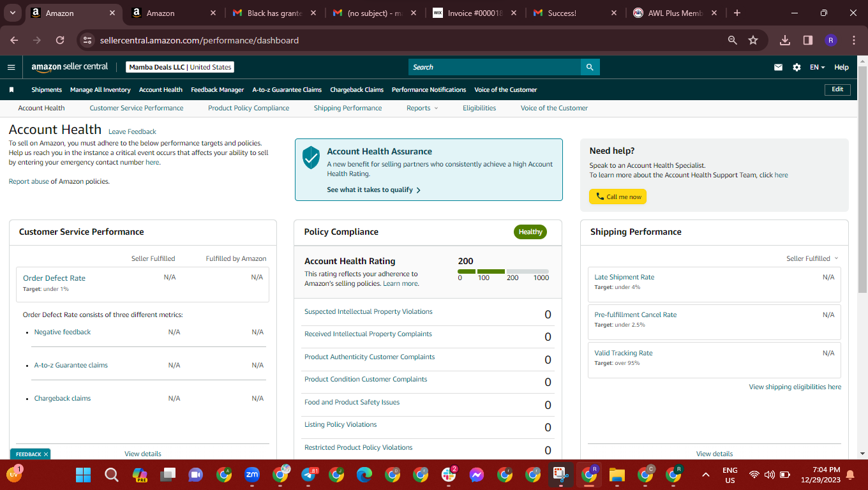Open the Late Shipment Rate link
The width and height of the screenshot is (868, 490).
tap(624, 278)
